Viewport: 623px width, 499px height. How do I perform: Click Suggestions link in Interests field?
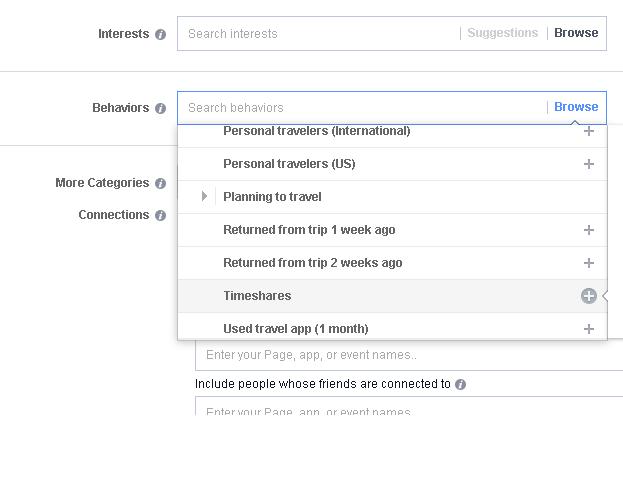point(502,33)
